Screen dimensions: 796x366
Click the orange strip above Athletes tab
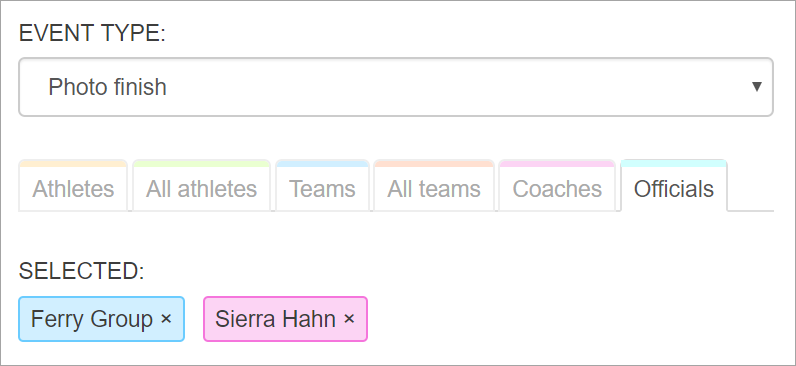click(x=73, y=163)
